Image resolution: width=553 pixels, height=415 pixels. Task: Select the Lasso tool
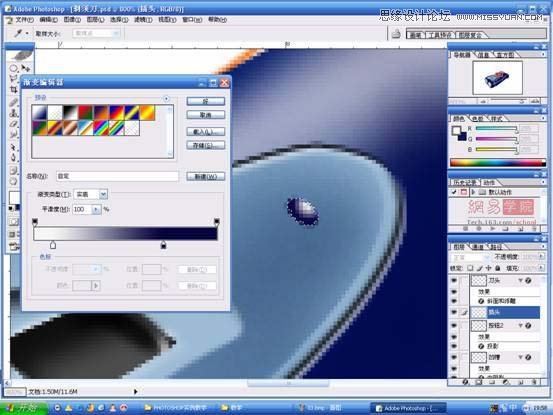tap(13, 78)
